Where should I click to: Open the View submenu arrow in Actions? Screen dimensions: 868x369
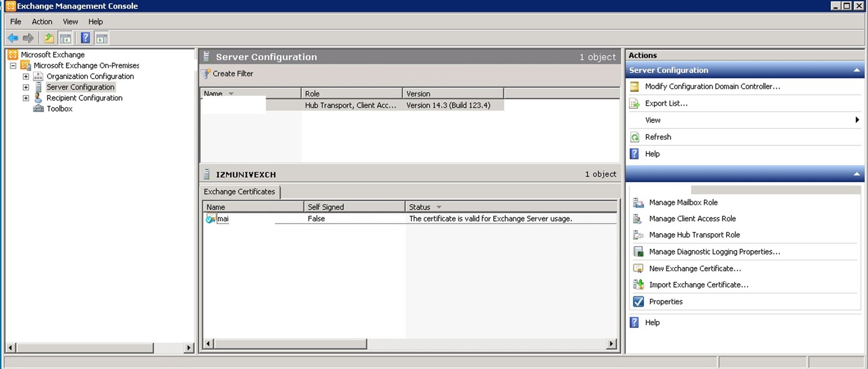[857, 120]
